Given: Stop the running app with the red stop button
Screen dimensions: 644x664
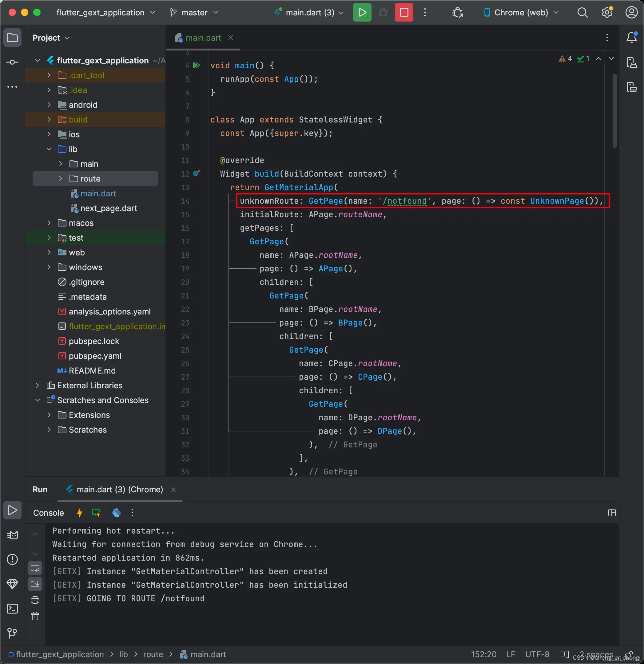Looking at the screenshot, I should [x=403, y=13].
